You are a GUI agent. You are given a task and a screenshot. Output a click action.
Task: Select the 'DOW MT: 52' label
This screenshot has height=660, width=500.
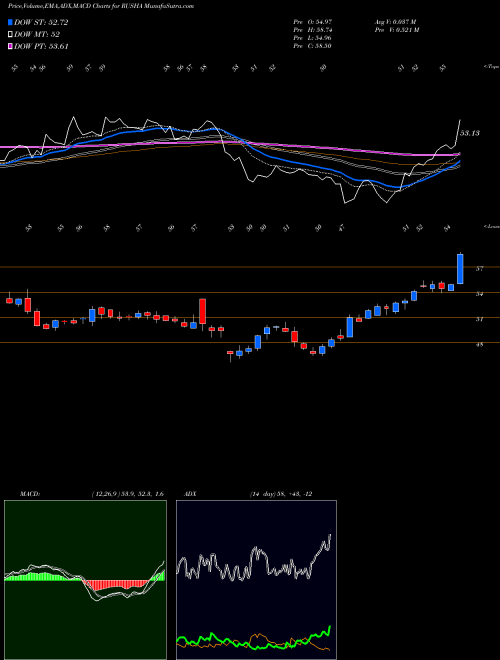tap(37, 35)
